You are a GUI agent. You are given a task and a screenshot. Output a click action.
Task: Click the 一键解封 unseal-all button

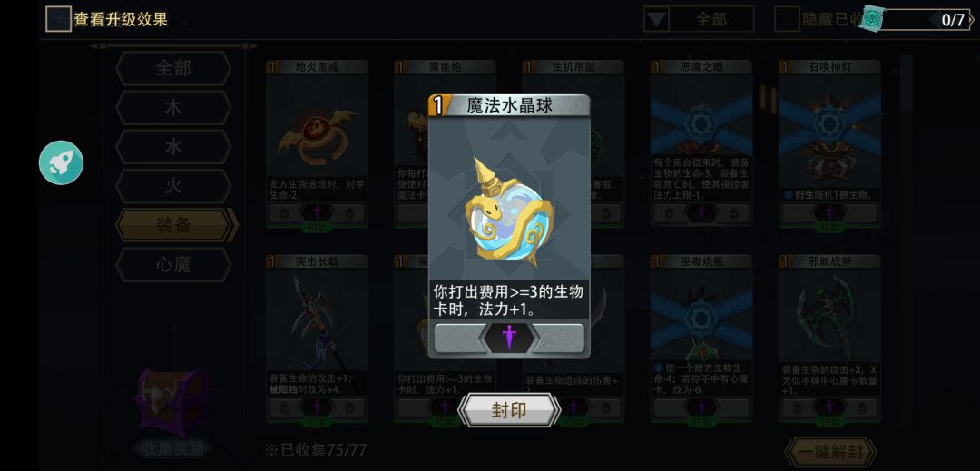pos(830,451)
